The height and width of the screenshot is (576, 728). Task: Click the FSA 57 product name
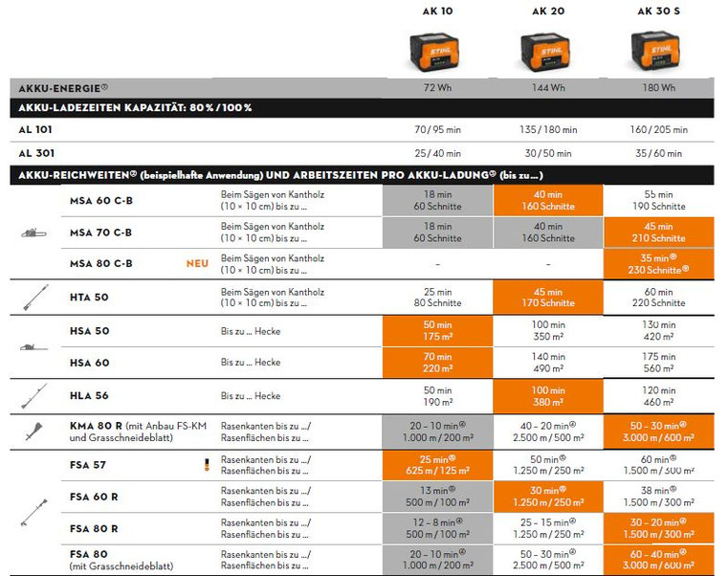click(88, 465)
